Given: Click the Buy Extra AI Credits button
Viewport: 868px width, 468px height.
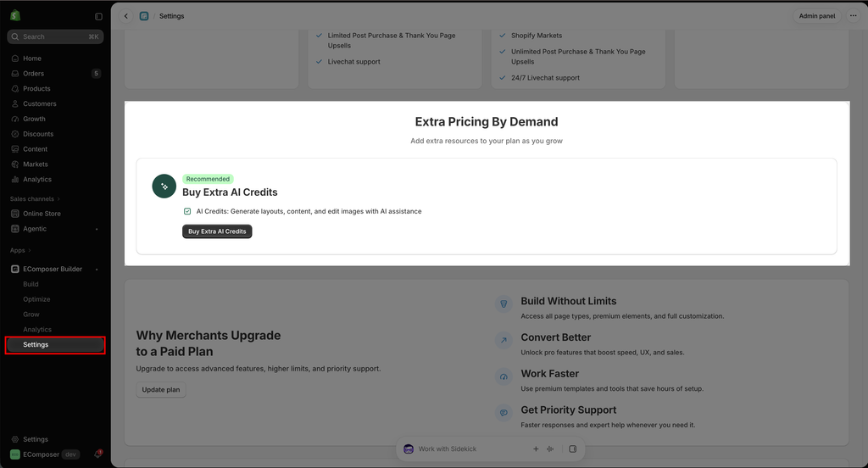Looking at the screenshot, I should [217, 231].
